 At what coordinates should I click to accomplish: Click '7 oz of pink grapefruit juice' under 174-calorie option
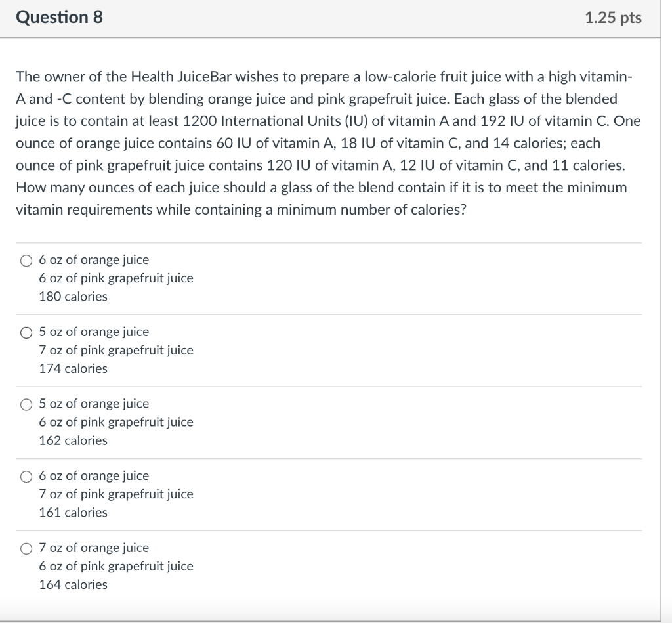(x=116, y=351)
